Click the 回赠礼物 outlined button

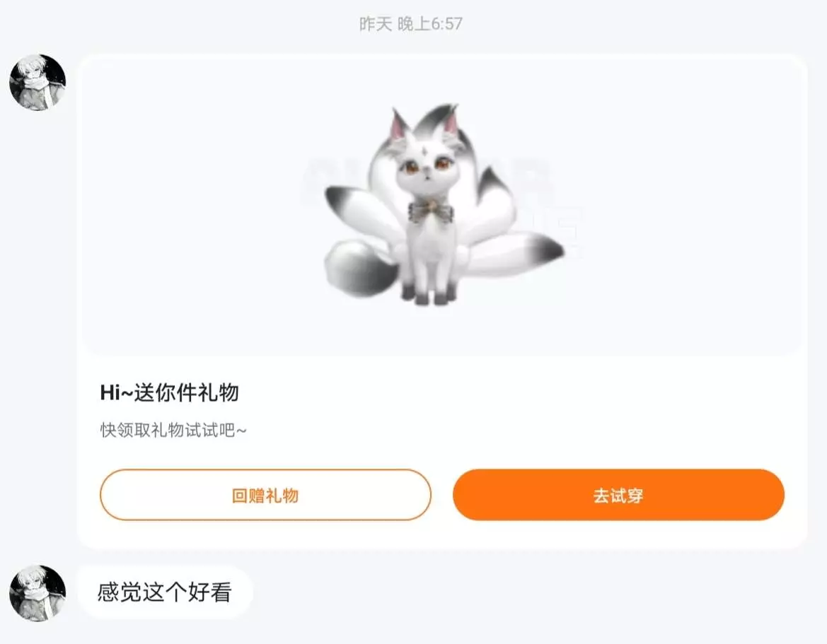point(265,495)
